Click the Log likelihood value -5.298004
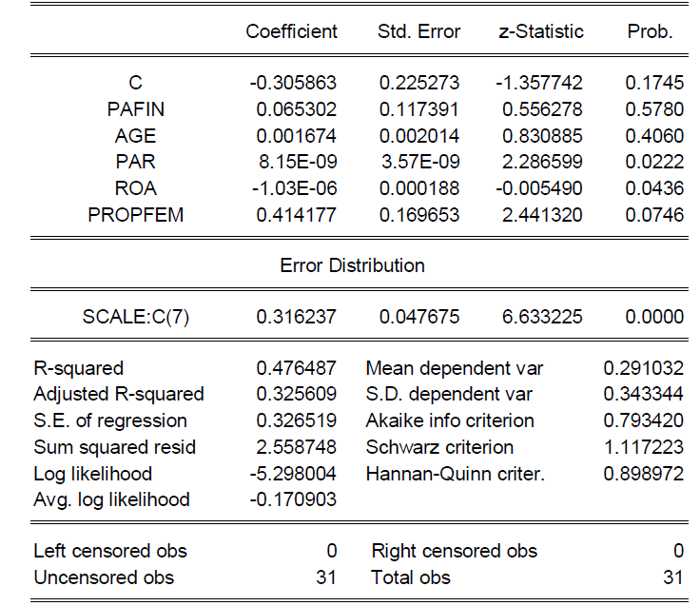This screenshot has height=606, width=700. click(296, 473)
